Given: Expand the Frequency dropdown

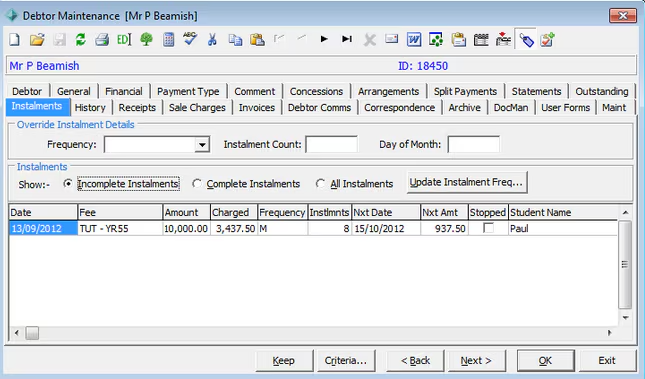Looking at the screenshot, I should point(202,144).
